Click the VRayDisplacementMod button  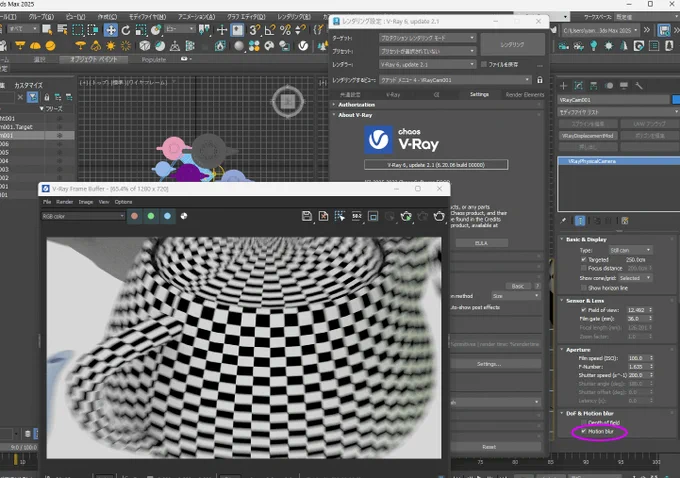(588, 136)
